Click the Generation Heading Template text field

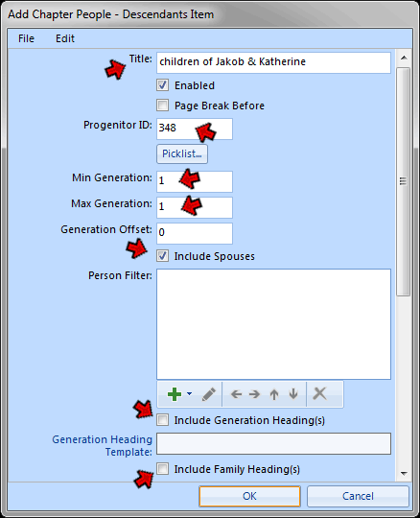(273, 444)
